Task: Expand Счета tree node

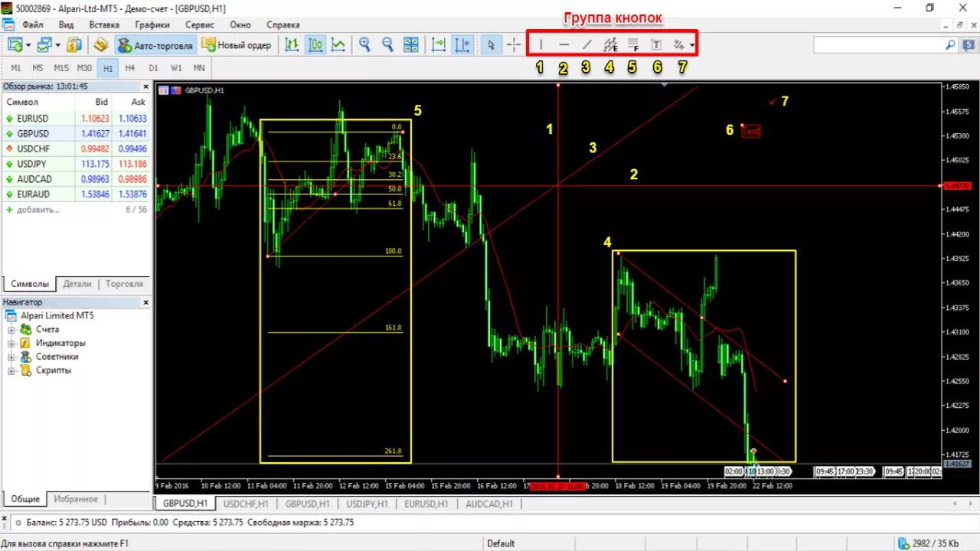Action: (11, 330)
